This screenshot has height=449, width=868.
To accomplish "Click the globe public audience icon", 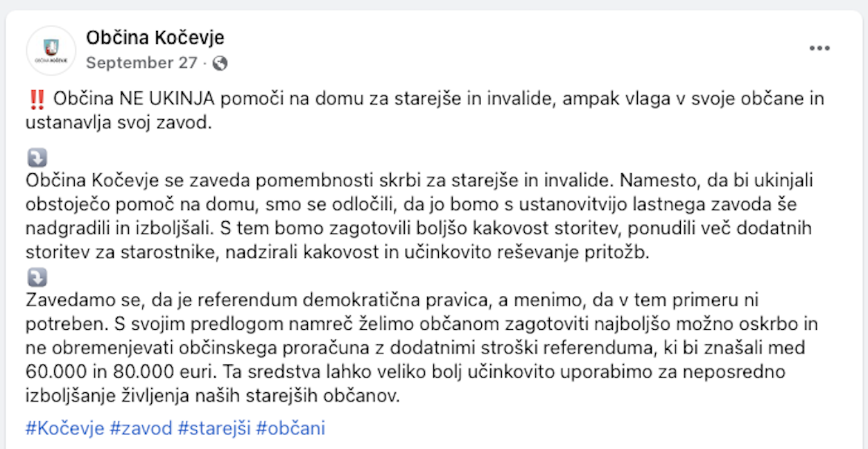I will (220, 64).
